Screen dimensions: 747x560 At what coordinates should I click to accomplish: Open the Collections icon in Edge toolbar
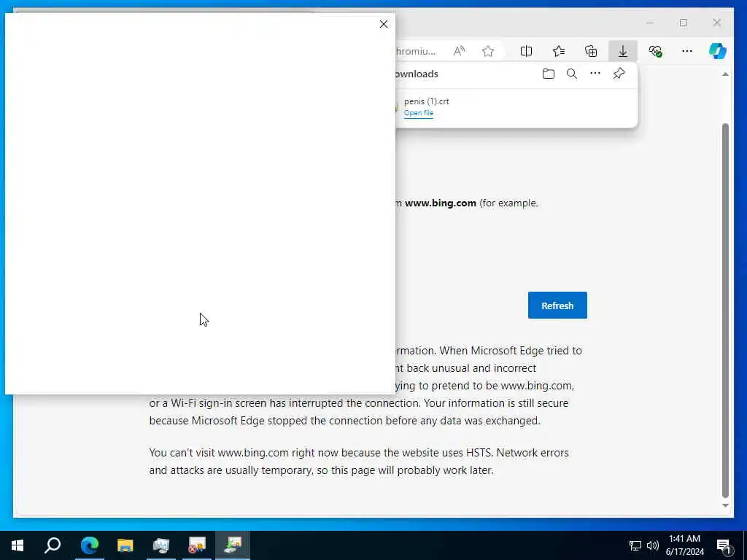point(591,51)
